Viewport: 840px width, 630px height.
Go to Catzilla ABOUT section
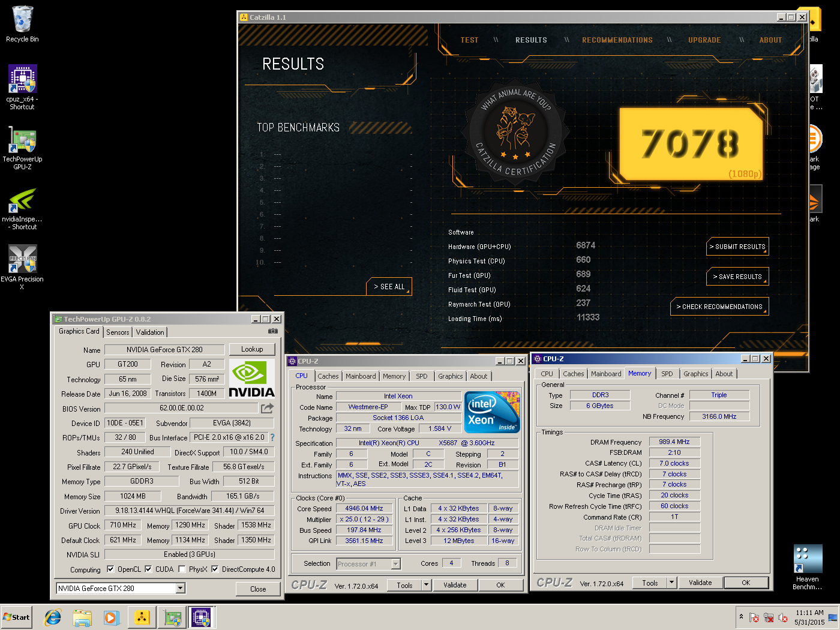tap(771, 40)
